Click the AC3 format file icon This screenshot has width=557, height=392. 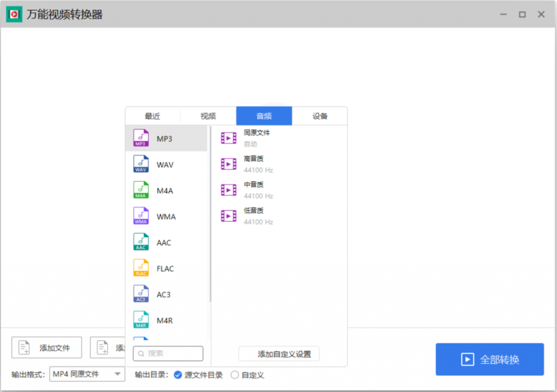[141, 294]
